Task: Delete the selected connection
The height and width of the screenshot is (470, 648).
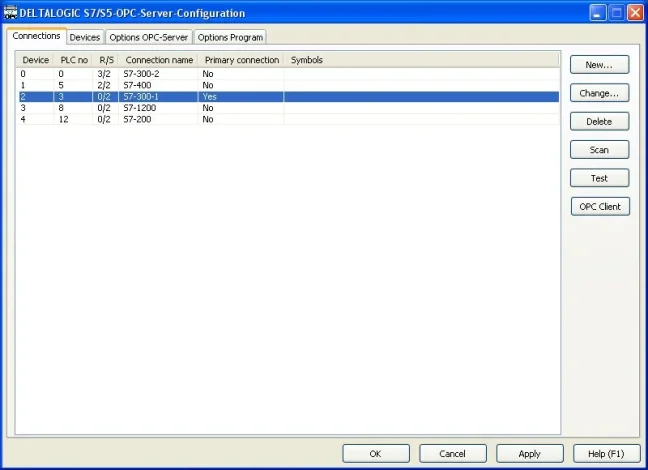Action: pos(599,122)
